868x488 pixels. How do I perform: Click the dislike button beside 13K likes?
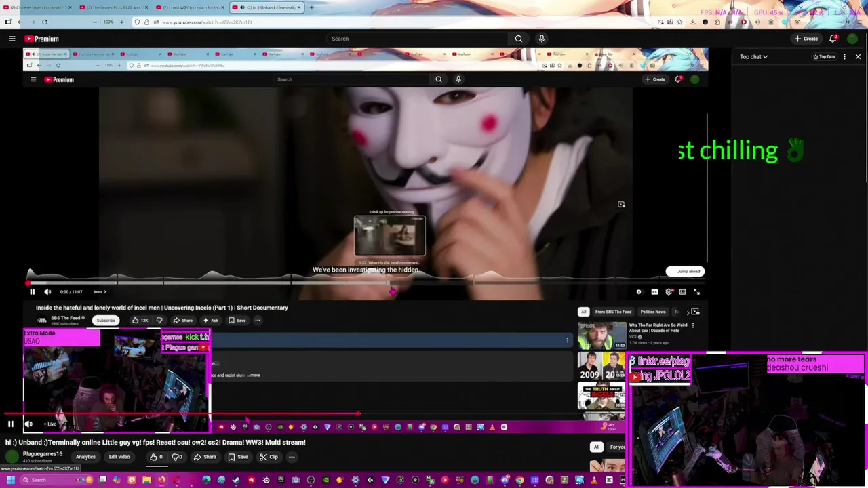(159, 321)
